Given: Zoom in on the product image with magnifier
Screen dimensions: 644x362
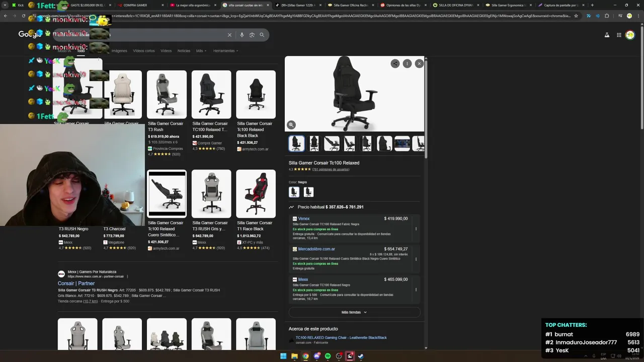Looking at the screenshot, I should [291, 125].
